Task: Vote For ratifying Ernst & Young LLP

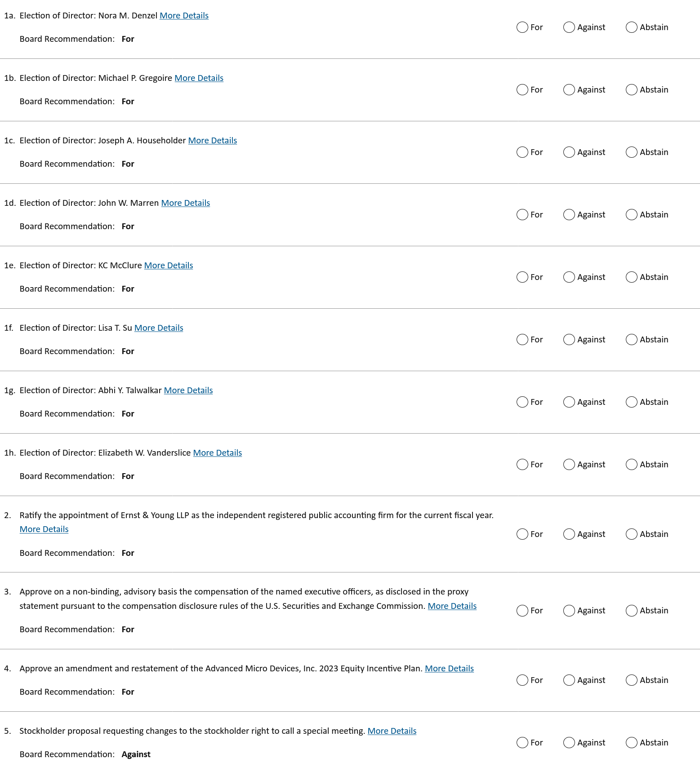Action: [x=522, y=534]
